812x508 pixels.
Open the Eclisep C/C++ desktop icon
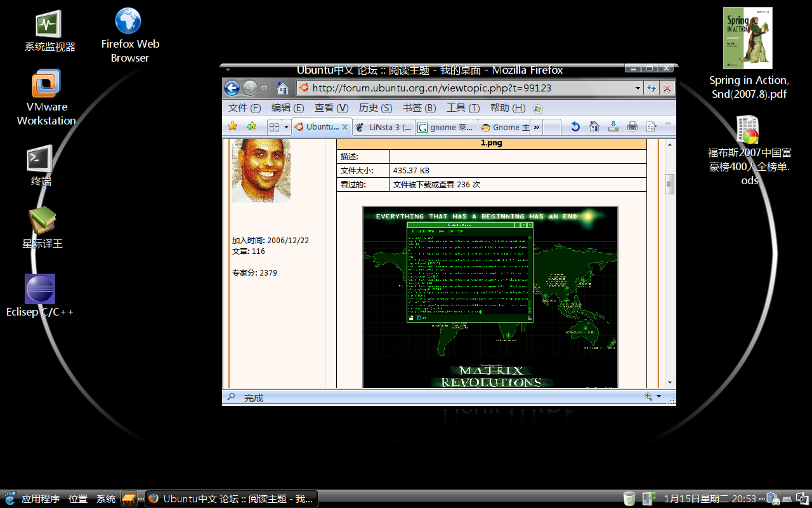tap(40, 296)
